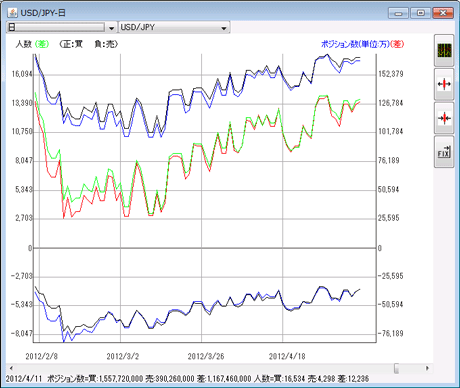Click the 126,784 right axis value

tap(391, 103)
